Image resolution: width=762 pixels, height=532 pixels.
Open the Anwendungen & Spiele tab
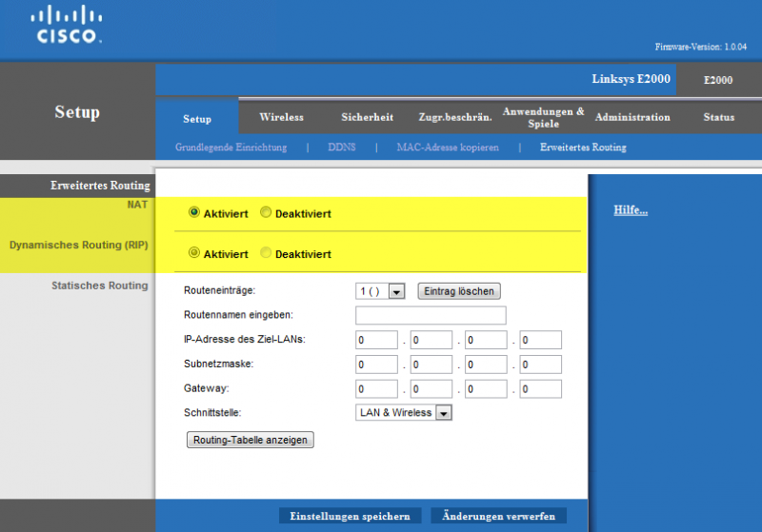[543, 117]
